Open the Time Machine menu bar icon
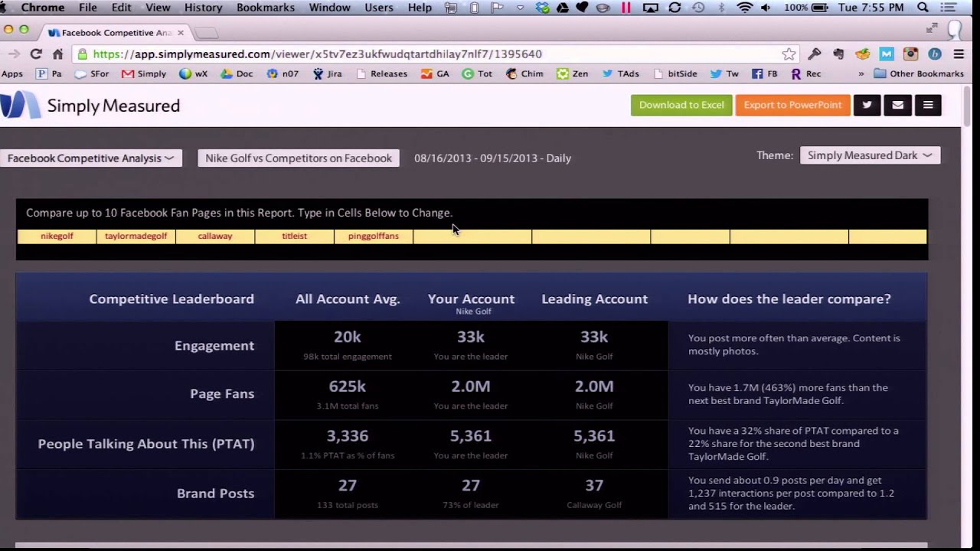Viewport: 980px width, 551px height. coord(698,8)
